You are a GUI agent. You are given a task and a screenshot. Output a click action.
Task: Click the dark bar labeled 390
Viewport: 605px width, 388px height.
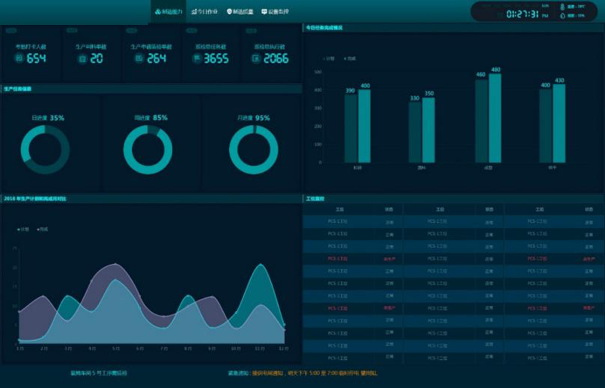pyautogui.click(x=350, y=128)
